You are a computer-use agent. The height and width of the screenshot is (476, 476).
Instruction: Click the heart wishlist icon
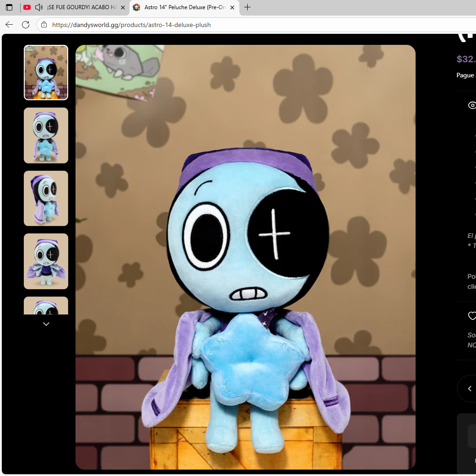pos(472,316)
